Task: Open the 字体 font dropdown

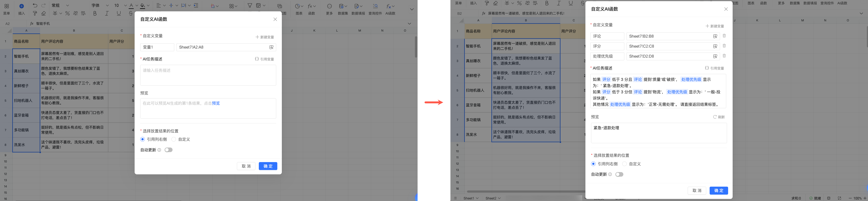Action: pos(100,5)
